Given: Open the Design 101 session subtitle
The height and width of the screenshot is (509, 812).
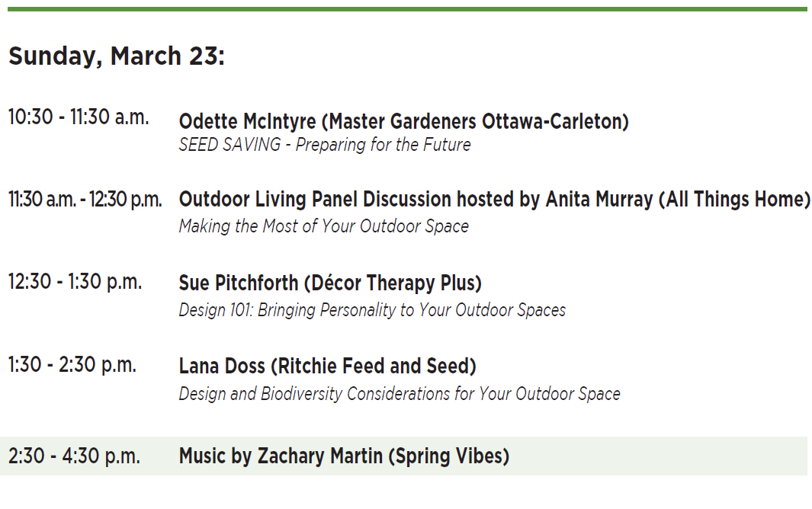Looking at the screenshot, I should tap(372, 310).
